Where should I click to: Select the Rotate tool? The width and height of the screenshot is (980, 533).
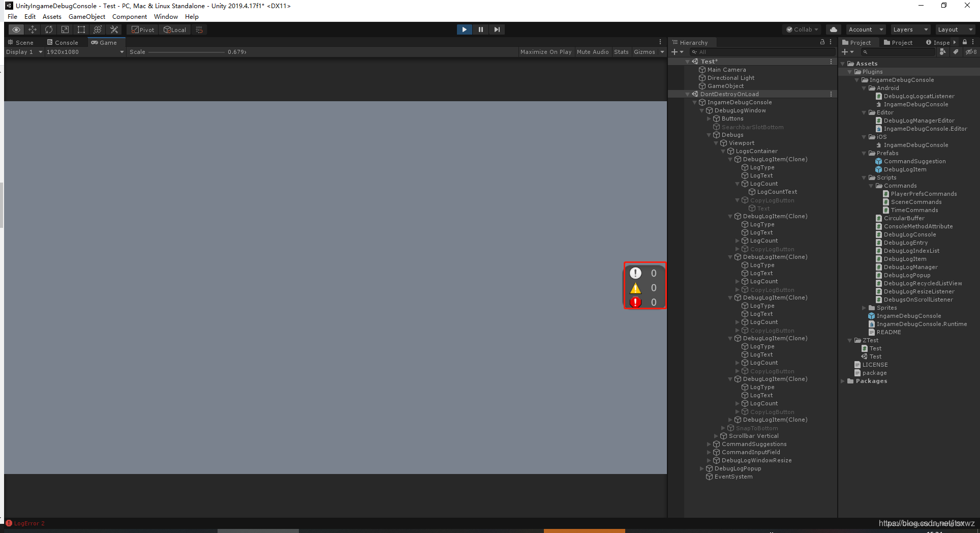[x=49, y=29]
